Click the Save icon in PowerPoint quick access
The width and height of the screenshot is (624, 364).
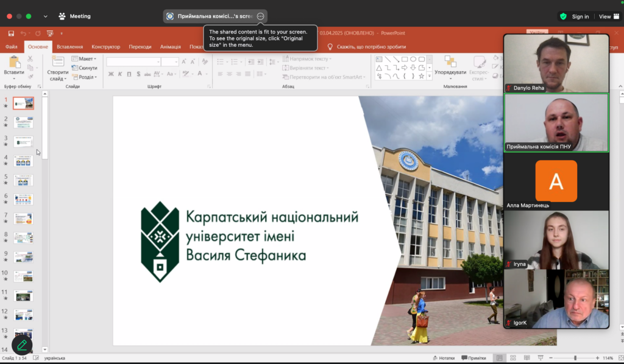pyautogui.click(x=11, y=33)
